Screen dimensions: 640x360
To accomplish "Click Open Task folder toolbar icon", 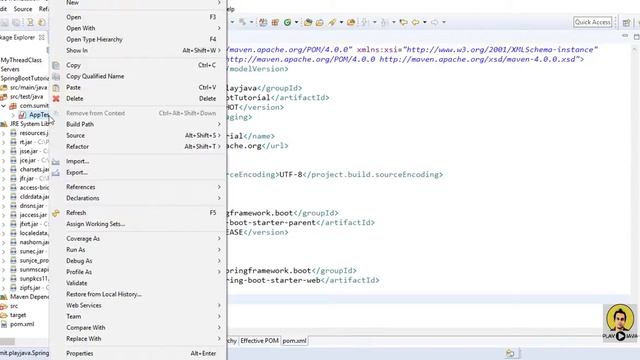I will tap(320, 22).
